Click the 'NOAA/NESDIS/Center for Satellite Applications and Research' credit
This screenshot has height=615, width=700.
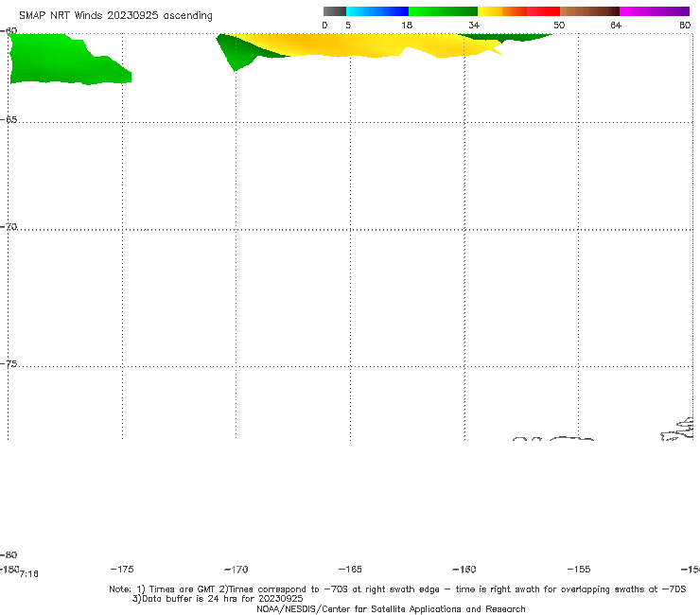tap(391, 609)
